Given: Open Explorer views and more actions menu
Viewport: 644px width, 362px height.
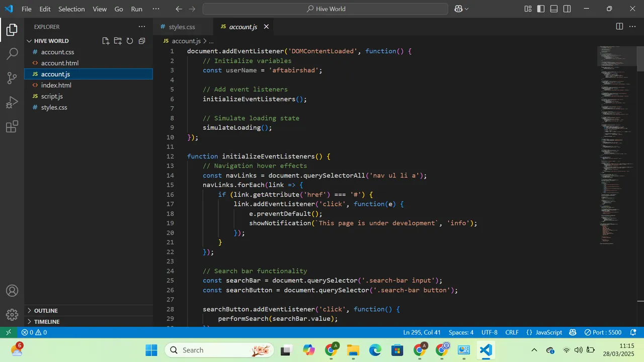Looking at the screenshot, I should [142, 27].
